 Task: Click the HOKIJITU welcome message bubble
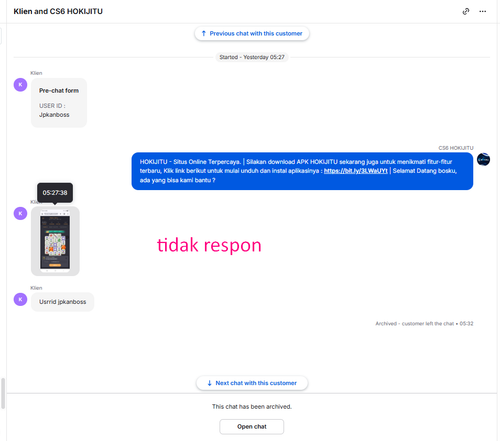click(x=302, y=171)
